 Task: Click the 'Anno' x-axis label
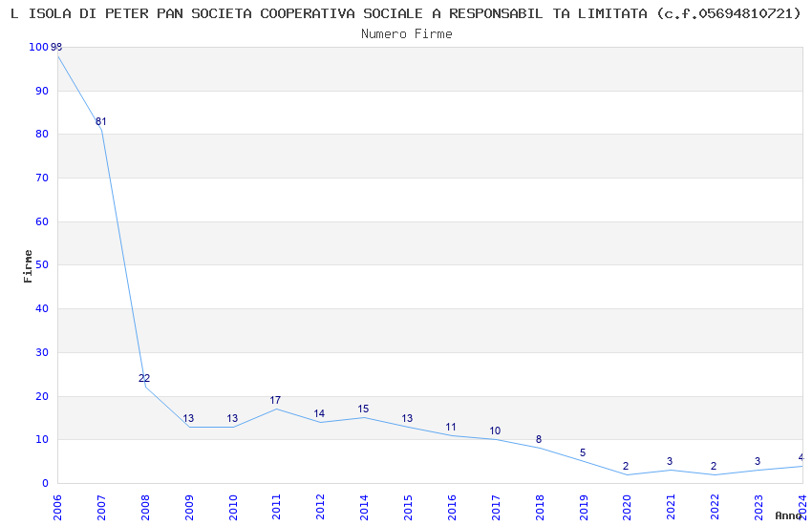click(x=788, y=515)
